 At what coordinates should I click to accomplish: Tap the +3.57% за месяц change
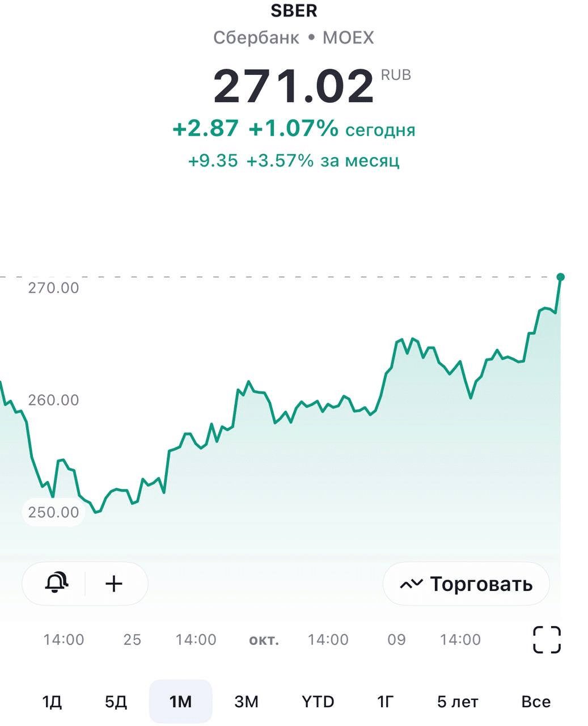click(x=323, y=161)
